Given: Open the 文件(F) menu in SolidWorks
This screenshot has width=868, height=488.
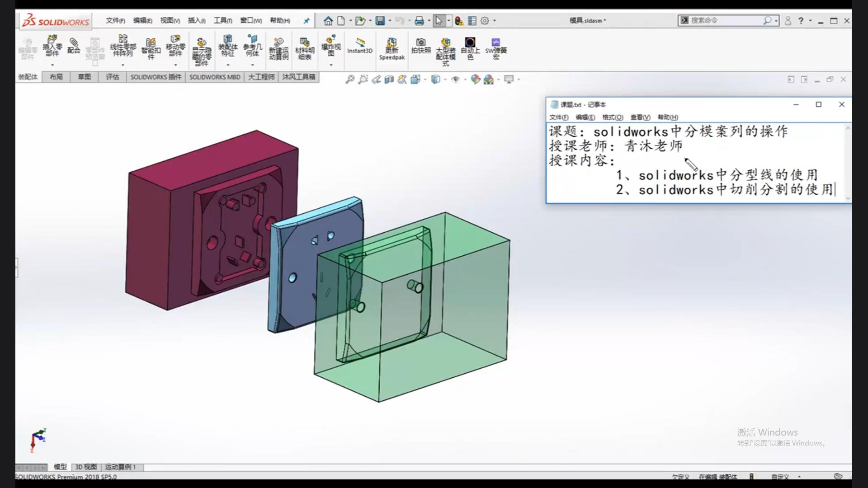Looking at the screenshot, I should tap(115, 20).
